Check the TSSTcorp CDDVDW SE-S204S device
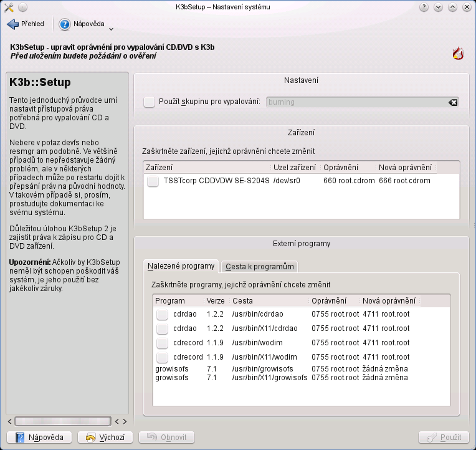Screen dimensions: 476x450 pyautogui.click(x=153, y=181)
